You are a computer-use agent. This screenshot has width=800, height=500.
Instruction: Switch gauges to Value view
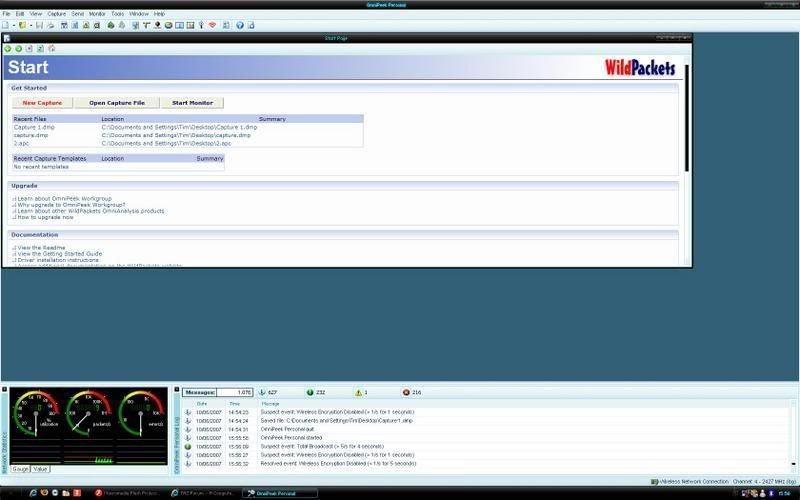[40, 468]
